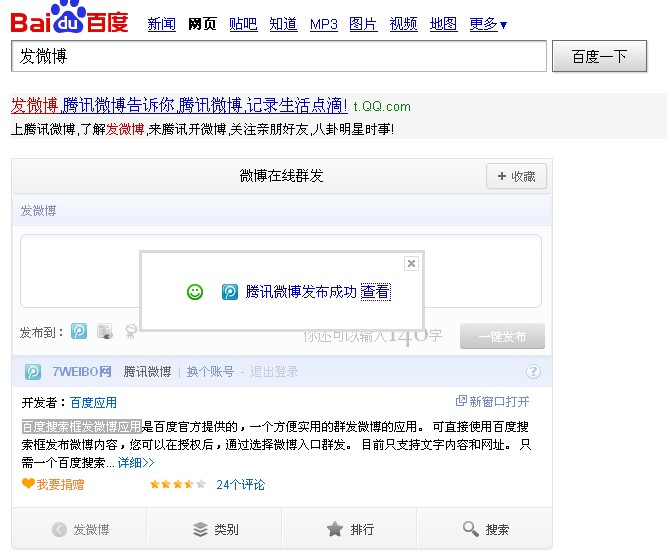
Task: Select the 网页 web tab
Action: tap(202, 24)
